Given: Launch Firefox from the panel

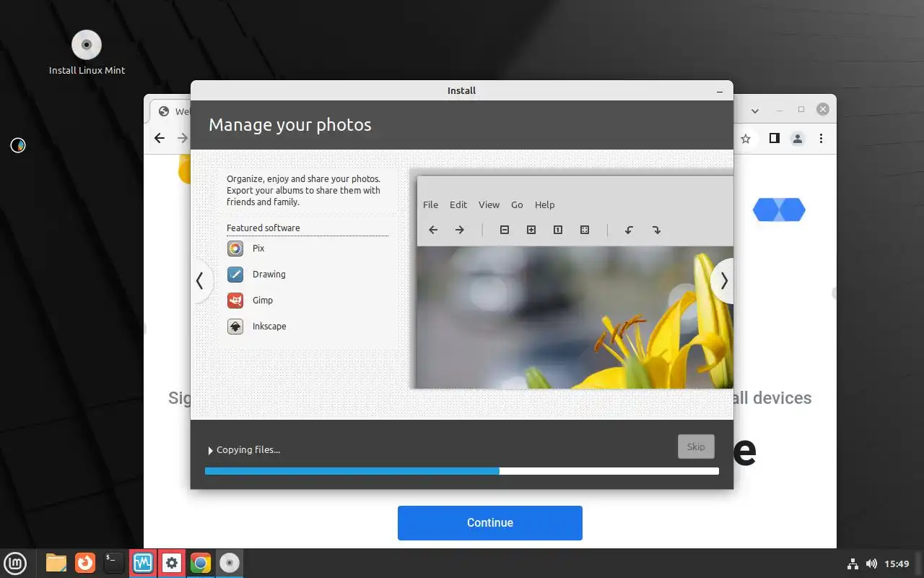Looking at the screenshot, I should (85, 563).
